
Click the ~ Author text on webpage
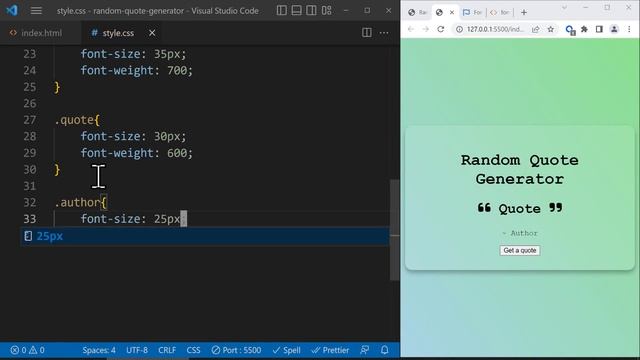[520, 233]
